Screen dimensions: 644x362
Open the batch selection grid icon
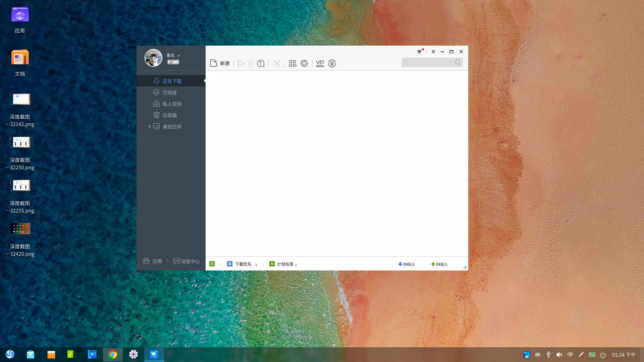click(292, 63)
